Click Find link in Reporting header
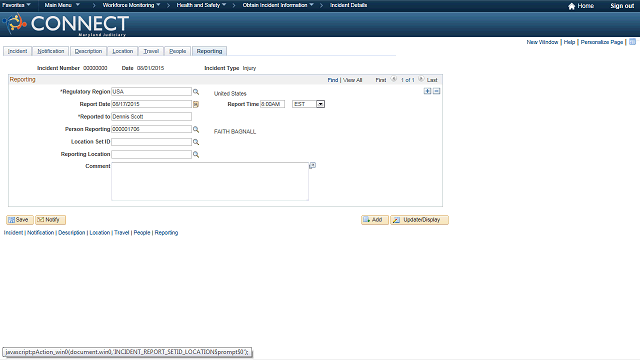This screenshot has height=360, width=640. pos(333,80)
